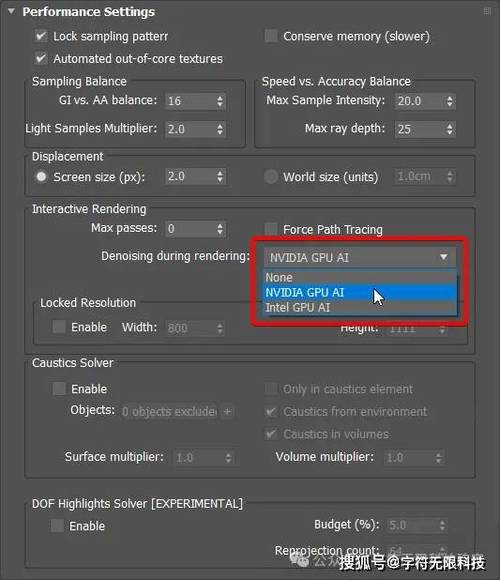Click the plus button next to excluded objects

pos(227,411)
